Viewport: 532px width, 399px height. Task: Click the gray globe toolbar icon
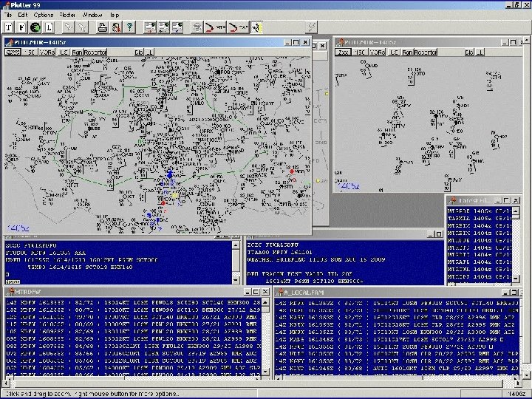197,27
